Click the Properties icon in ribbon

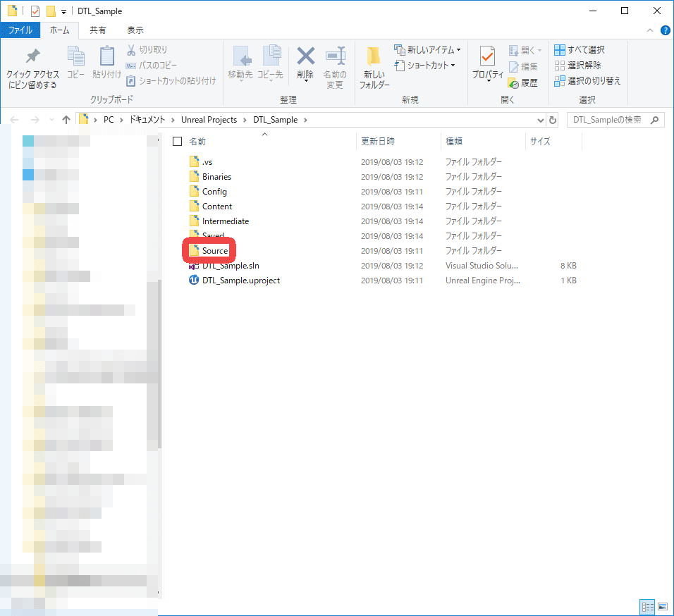click(487, 58)
